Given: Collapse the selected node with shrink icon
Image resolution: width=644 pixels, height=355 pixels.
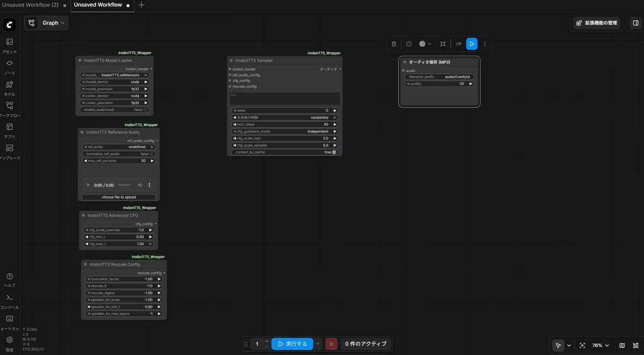Looking at the screenshot, I should [443, 44].
